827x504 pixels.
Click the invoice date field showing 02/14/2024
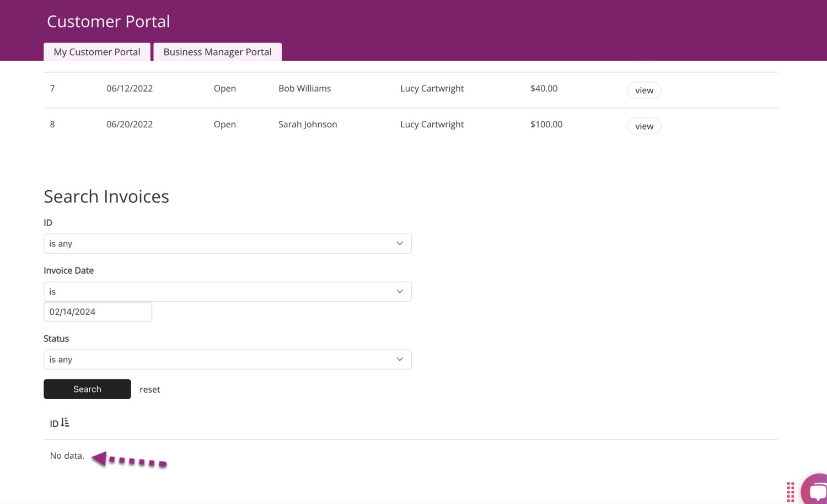(98, 312)
